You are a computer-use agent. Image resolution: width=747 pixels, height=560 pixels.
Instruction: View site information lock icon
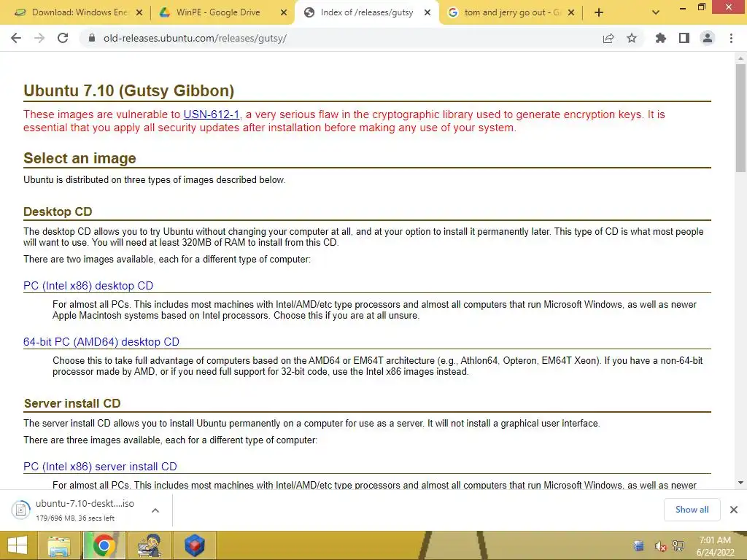tap(91, 38)
